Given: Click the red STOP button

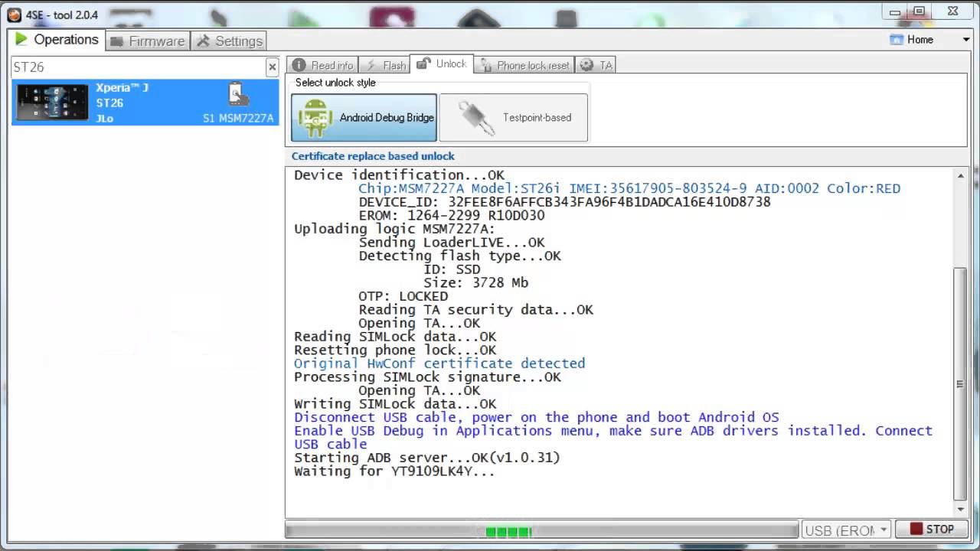Looking at the screenshot, I should click(x=932, y=530).
